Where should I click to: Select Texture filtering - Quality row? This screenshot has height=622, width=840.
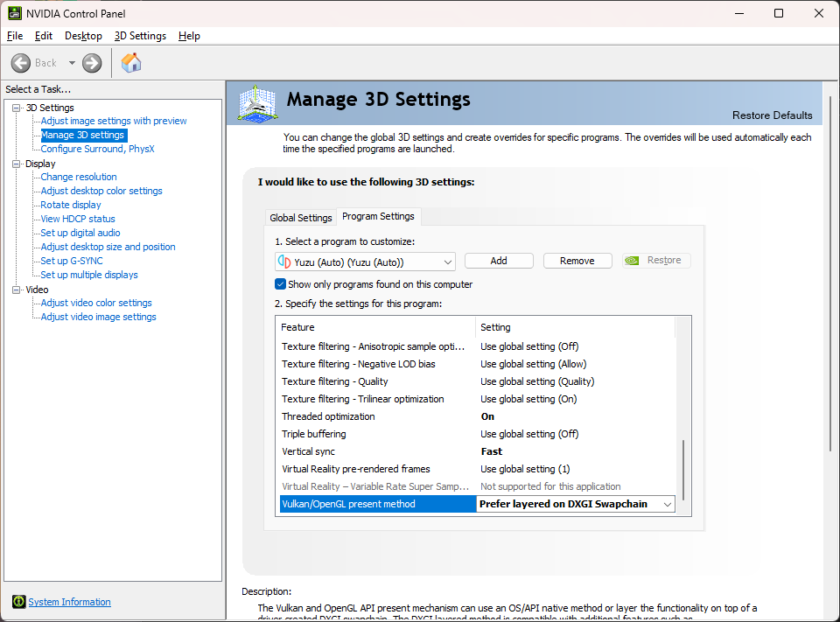pyautogui.click(x=478, y=381)
